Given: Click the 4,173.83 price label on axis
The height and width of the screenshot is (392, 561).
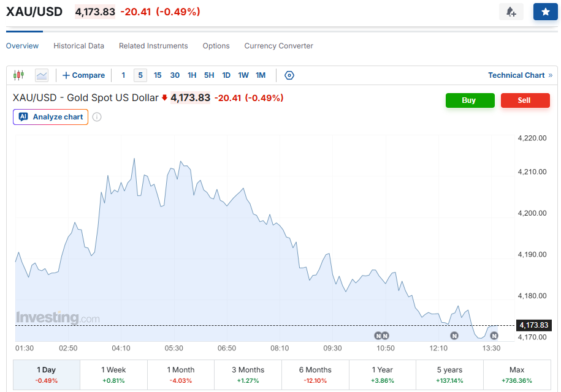Looking at the screenshot, I should coord(534,325).
